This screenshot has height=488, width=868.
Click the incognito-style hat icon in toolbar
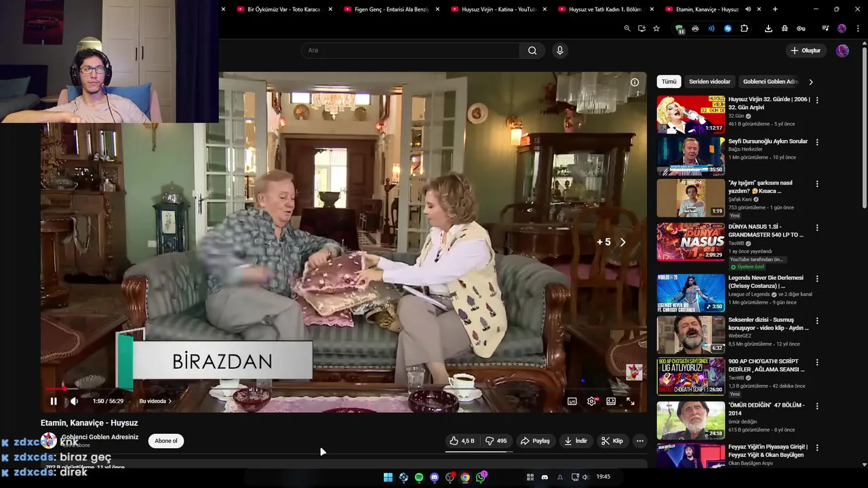(x=785, y=28)
